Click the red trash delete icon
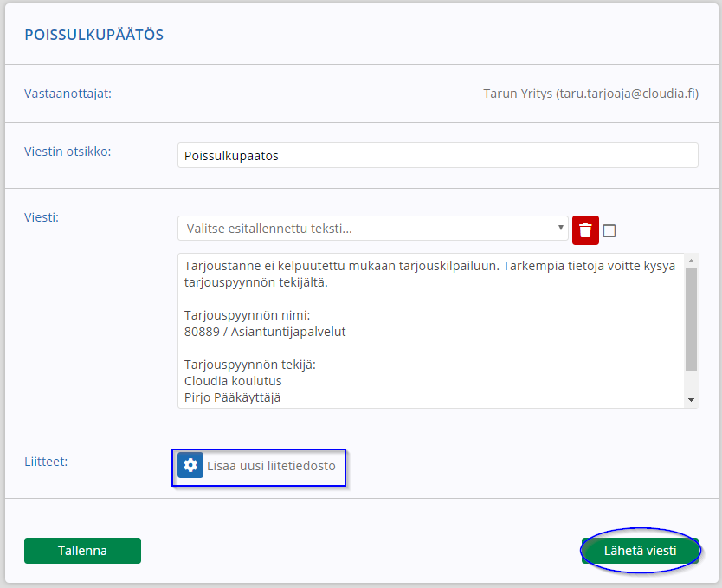Image resolution: width=722 pixels, height=588 pixels. 585,229
